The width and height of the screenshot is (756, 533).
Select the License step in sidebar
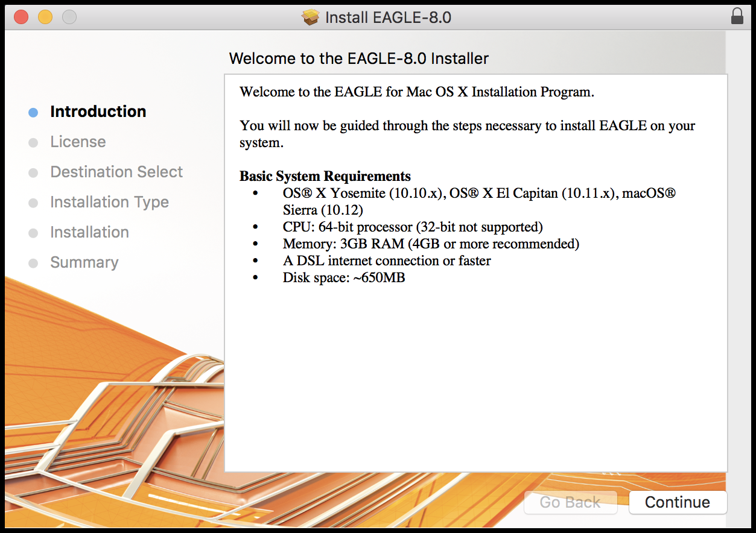pos(78,142)
